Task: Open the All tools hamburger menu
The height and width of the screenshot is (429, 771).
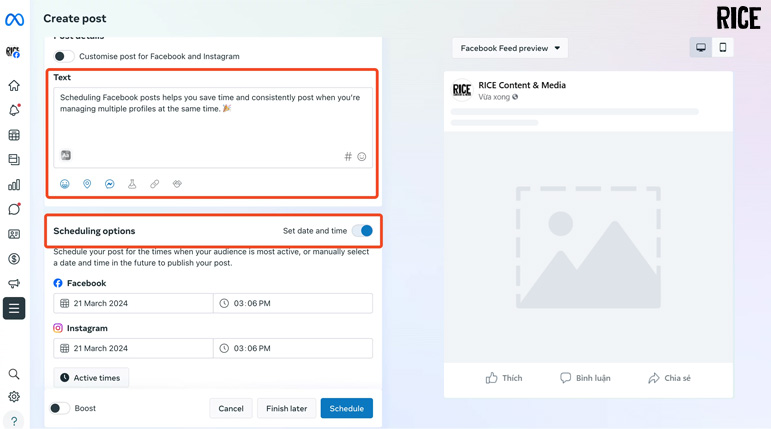Action: point(14,309)
